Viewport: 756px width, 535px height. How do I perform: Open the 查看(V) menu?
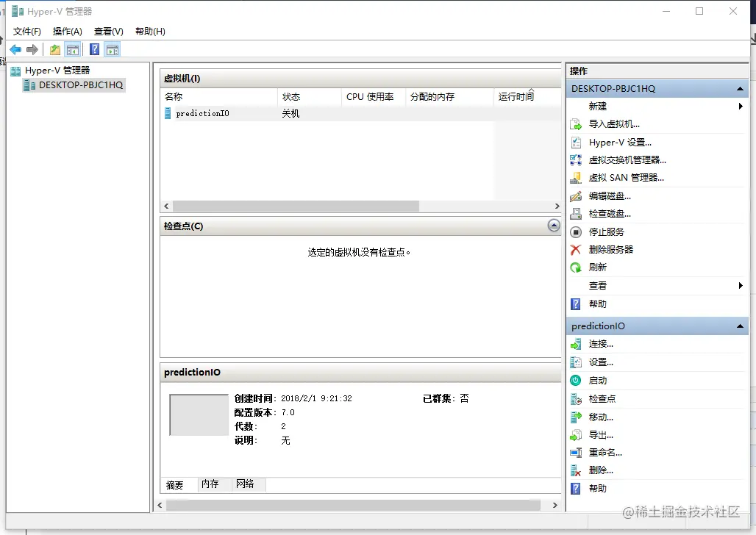click(x=109, y=32)
